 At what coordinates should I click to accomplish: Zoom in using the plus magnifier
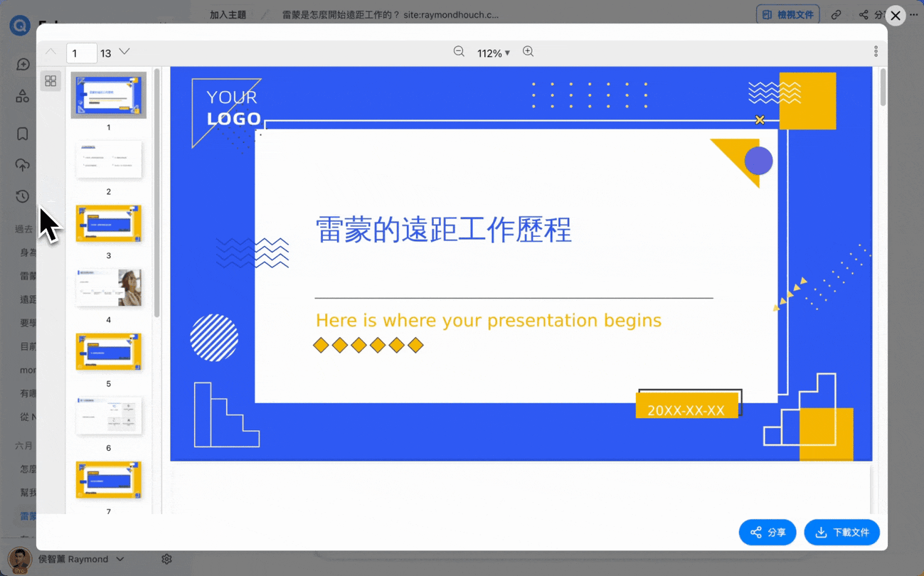tap(528, 52)
